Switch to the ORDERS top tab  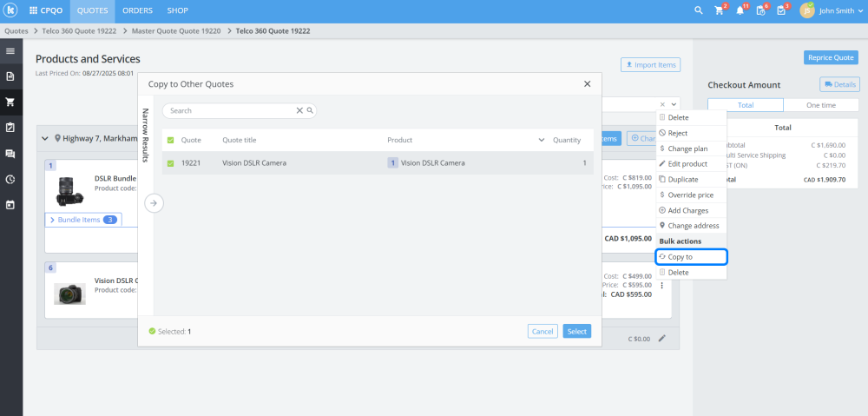pos(138,10)
